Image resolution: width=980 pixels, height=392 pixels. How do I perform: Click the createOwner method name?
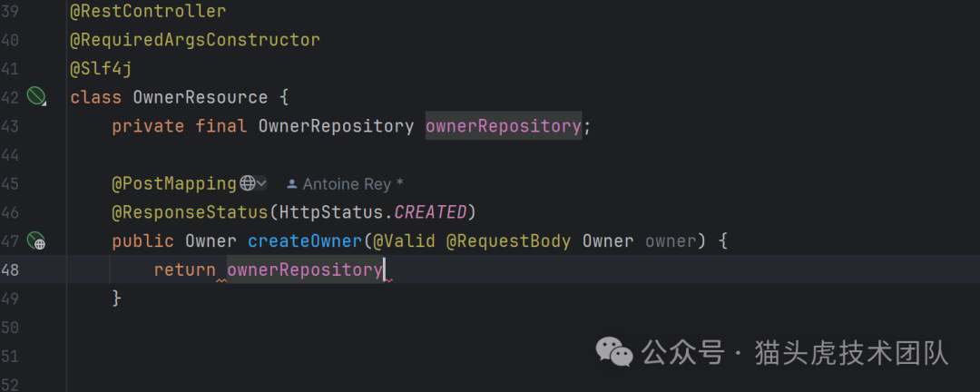pos(304,241)
